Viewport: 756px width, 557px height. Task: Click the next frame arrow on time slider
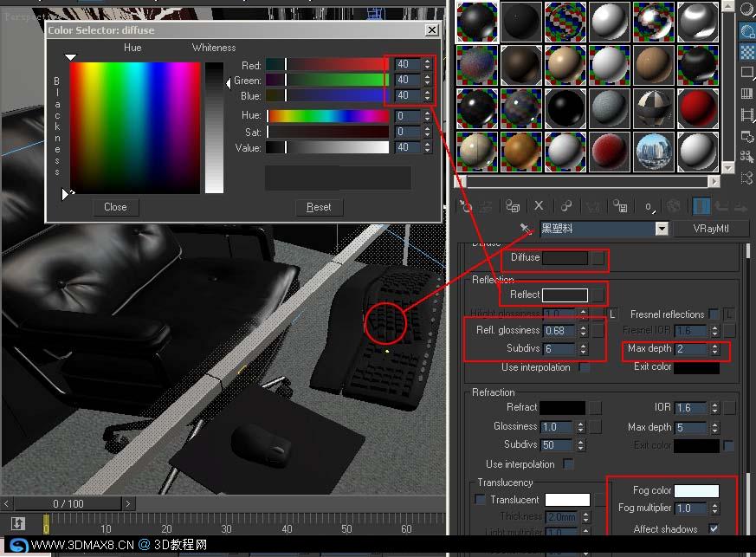click(128, 503)
